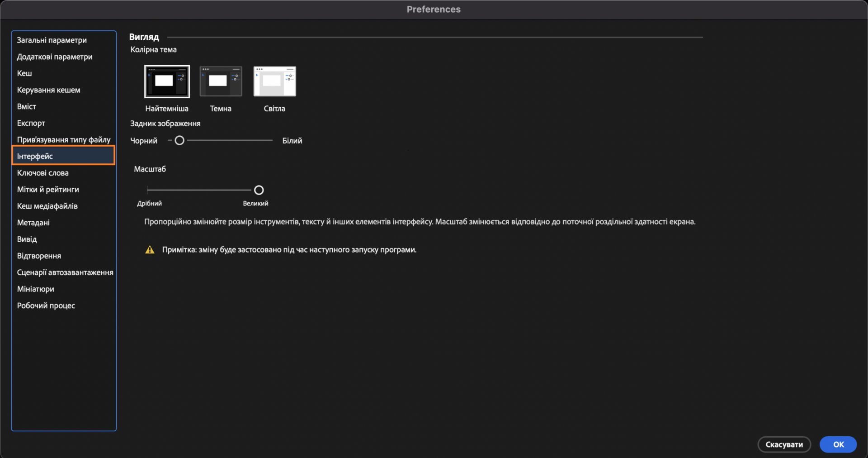
Task: Select Прив'язування типу файлу section
Action: pyautogui.click(x=64, y=139)
